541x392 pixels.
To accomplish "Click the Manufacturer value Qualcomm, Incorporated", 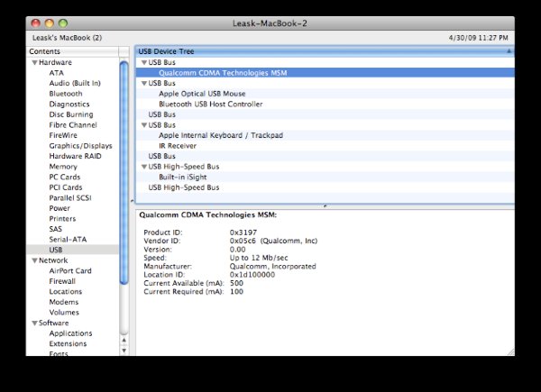I will 272,267.
